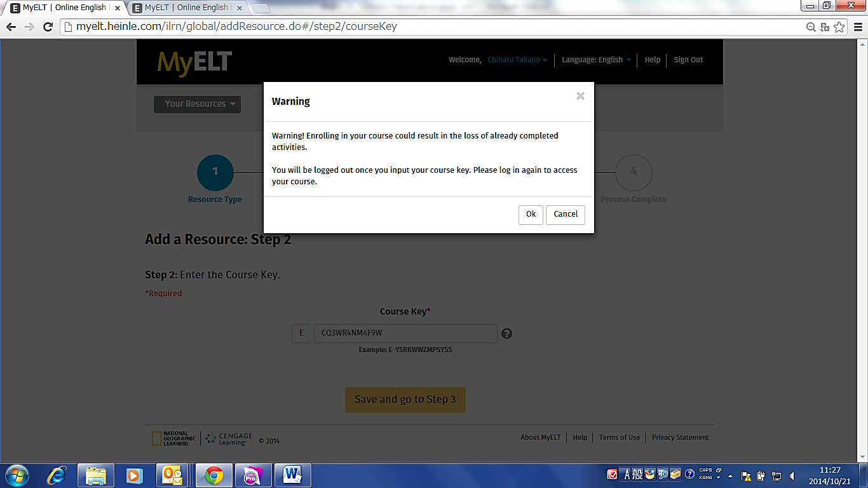Toggle the CAPS indicator in the language bar
868x488 pixels.
click(705, 470)
